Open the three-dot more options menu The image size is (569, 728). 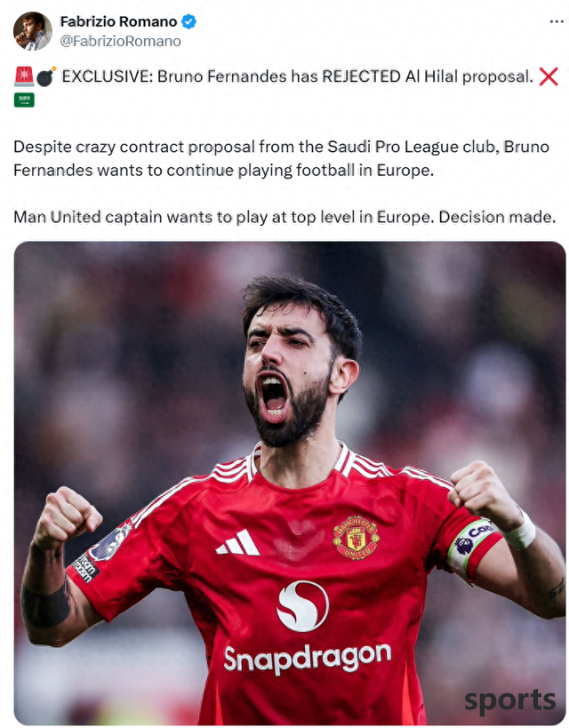coord(556,22)
